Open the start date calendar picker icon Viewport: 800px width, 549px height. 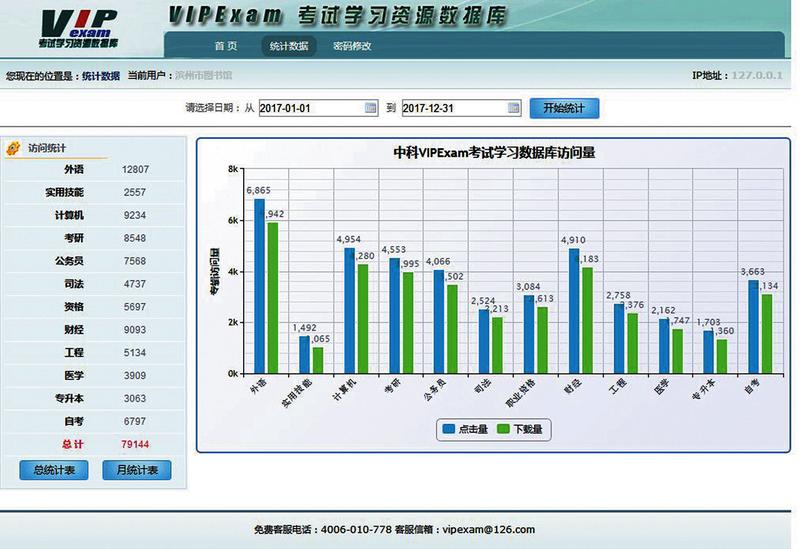tap(370, 108)
